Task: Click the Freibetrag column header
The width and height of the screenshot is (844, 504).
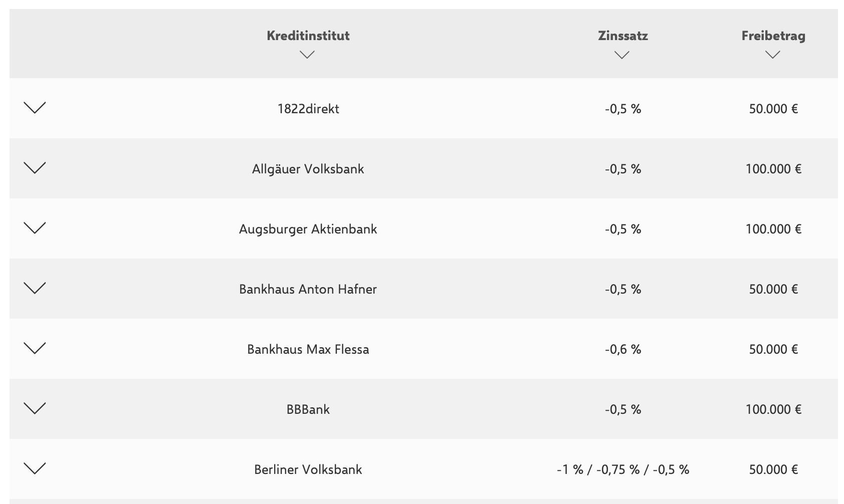Action: pyautogui.click(x=773, y=36)
